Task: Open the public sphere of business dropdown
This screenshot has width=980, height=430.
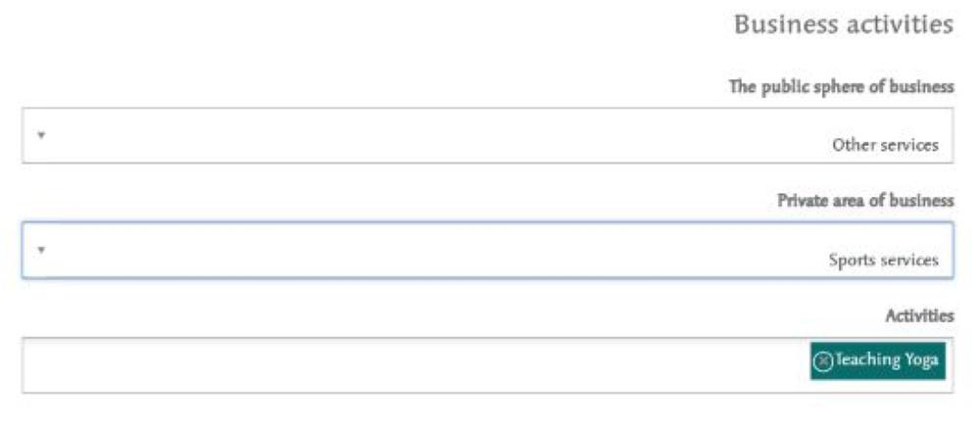Action: click(x=487, y=135)
